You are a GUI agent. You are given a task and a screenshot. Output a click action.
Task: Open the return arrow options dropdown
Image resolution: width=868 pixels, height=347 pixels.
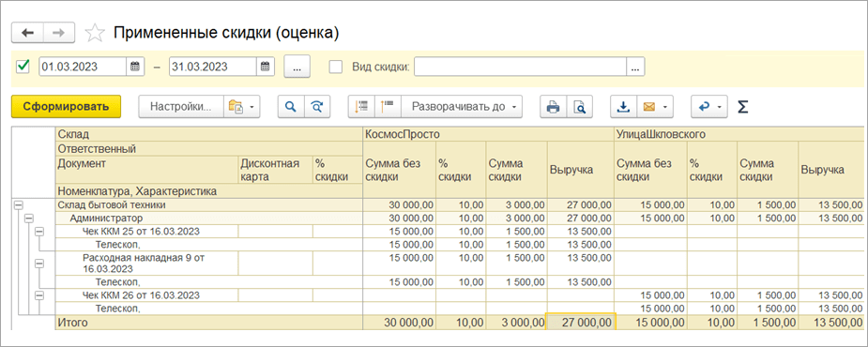point(709,107)
